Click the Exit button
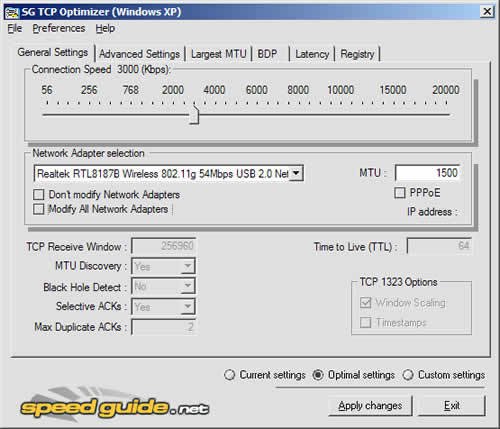The height and width of the screenshot is (429, 500). pos(452,406)
